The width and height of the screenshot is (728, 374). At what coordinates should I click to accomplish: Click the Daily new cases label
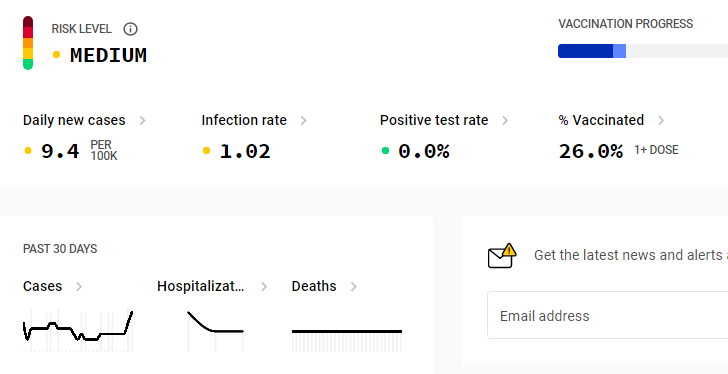click(74, 120)
